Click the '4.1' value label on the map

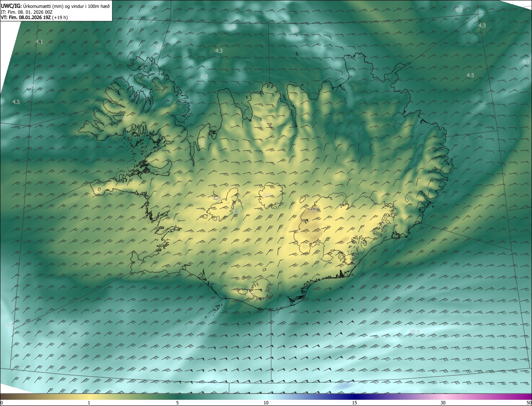[x=39, y=42]
